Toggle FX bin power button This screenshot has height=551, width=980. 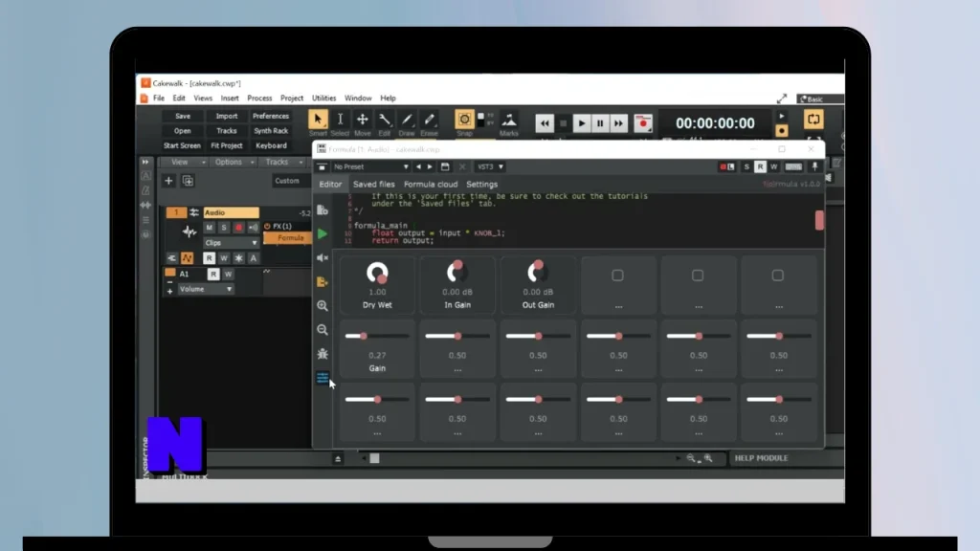(x=268, y=226)
